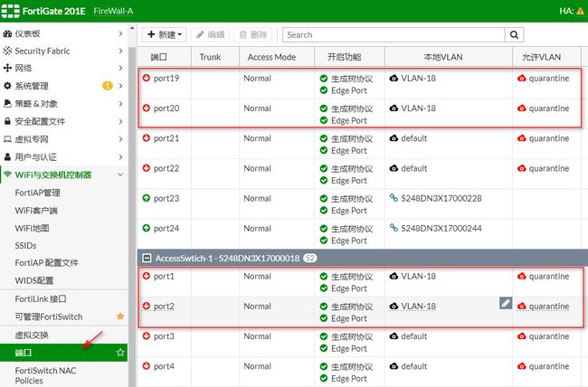Open the SSIDs menu item
The height and width of the screenshot is (387, 588).
tap(25, 246)
